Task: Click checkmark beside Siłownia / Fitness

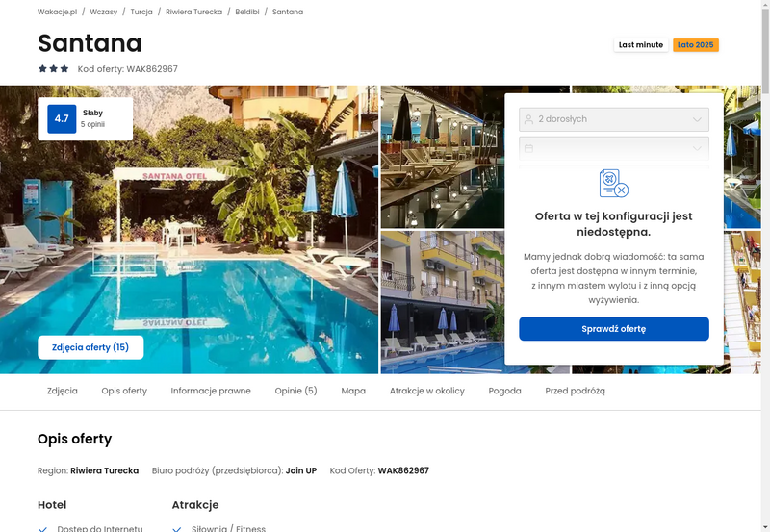Action: (177, 529)
